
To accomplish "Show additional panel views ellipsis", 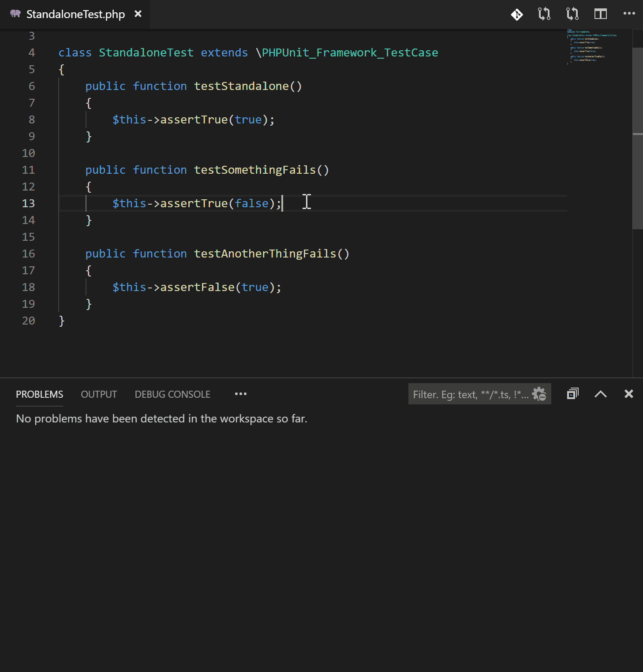I will (241, 394).
